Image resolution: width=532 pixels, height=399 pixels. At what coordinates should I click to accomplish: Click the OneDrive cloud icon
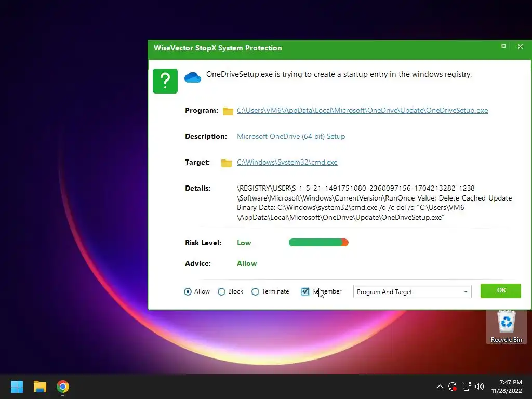pos(193,77)
